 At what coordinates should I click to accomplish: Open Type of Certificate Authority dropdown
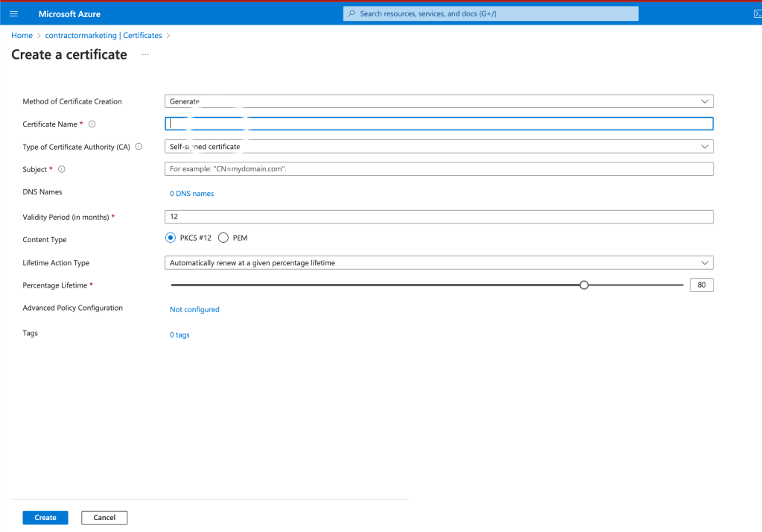click(x=439, y=146)
